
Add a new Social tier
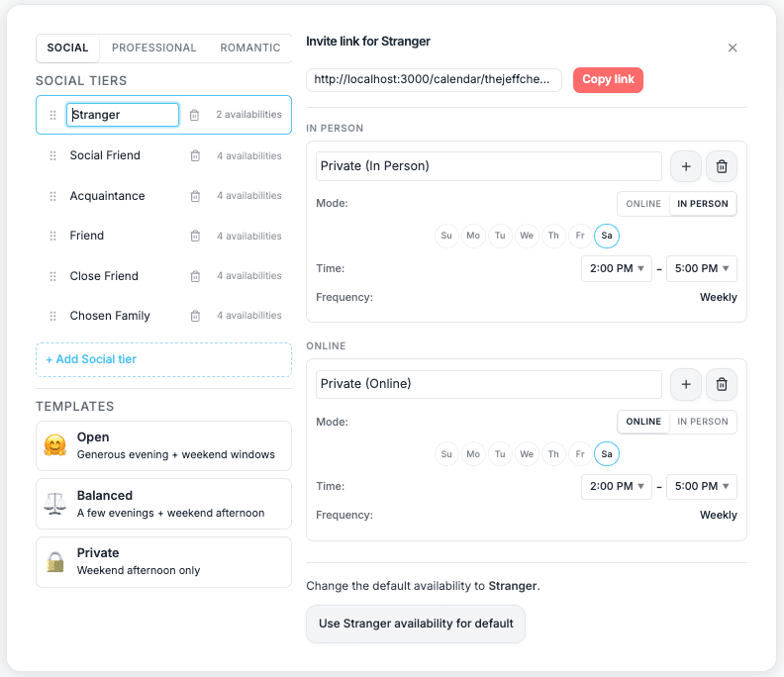[x=163, y=359]
